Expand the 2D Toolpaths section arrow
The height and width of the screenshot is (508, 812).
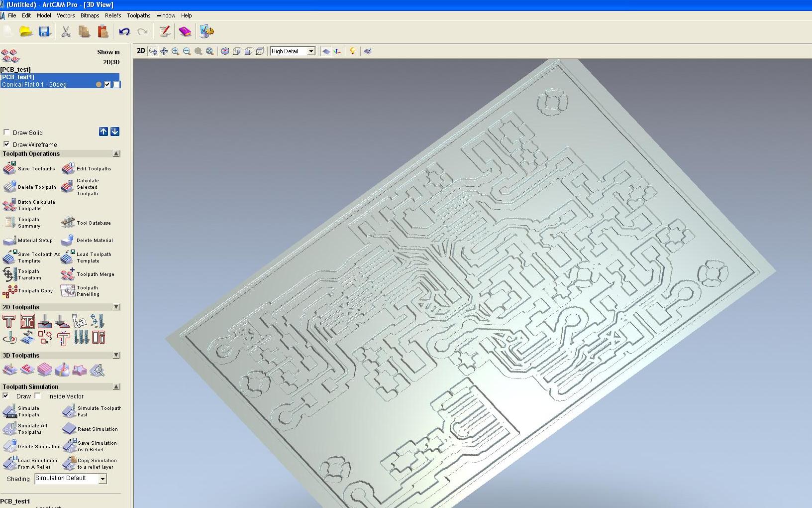pyautogui.click(x=116, y=307)
